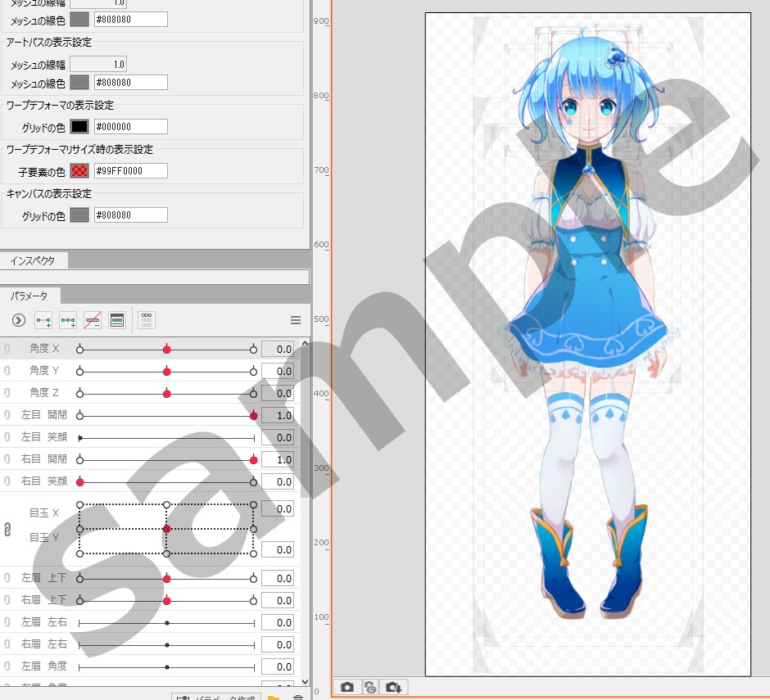Toggle lock icon beside 右目 笑顔
This screenshot has width=770, height=700.
[x=7, y=481]
